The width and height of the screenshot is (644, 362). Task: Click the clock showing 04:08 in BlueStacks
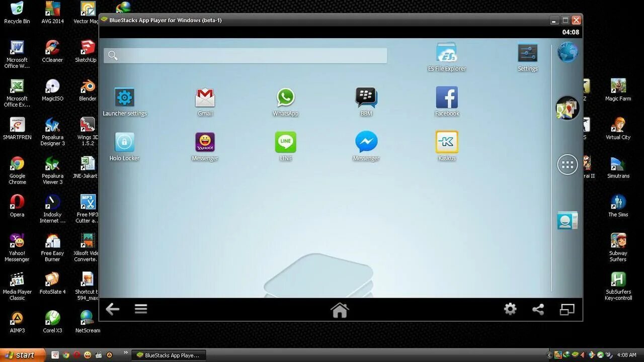pos(571,32)
